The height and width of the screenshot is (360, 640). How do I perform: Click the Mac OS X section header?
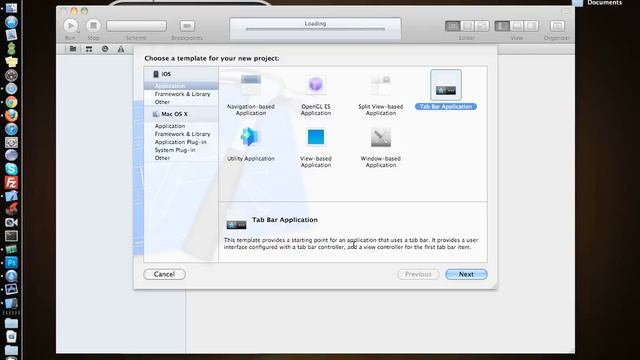coord(181,114)
